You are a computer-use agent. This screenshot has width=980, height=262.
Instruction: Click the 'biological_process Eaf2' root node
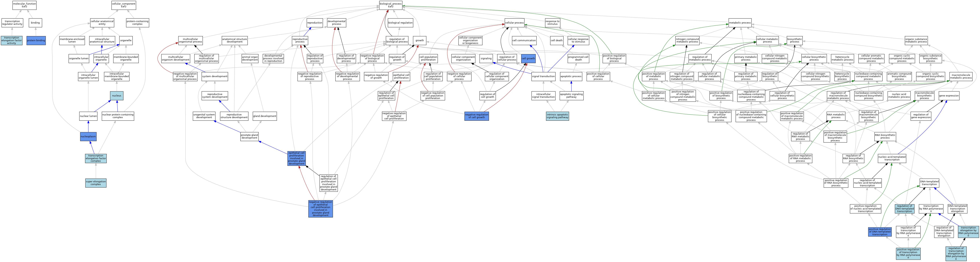(390, 5)
